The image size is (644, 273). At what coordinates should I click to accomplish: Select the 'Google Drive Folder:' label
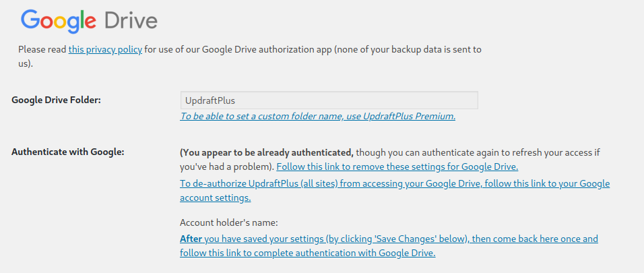click(x=57, y=100)
